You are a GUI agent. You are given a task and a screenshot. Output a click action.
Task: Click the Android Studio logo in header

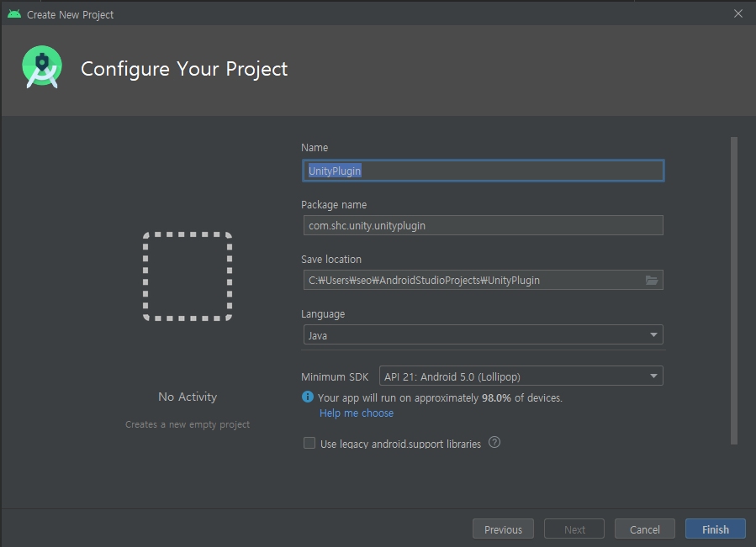coord(42,67)
